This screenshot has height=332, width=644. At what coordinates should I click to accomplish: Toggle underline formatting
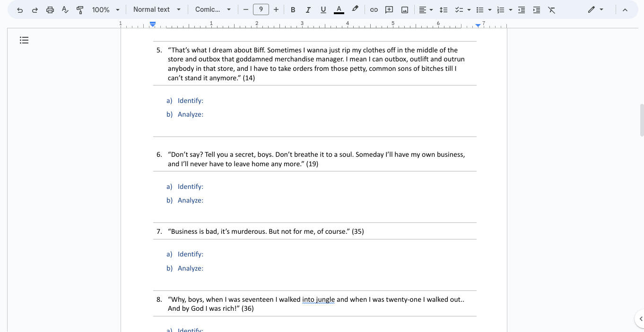click(323, 9)
